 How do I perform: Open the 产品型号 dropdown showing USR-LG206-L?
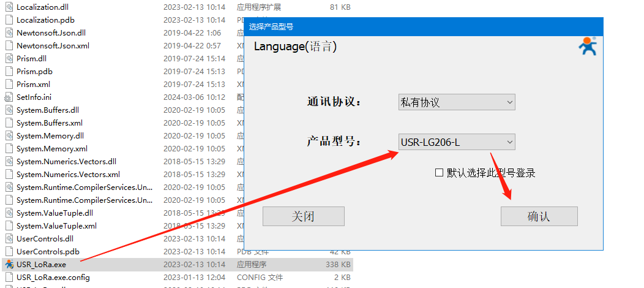click(457, 142)
